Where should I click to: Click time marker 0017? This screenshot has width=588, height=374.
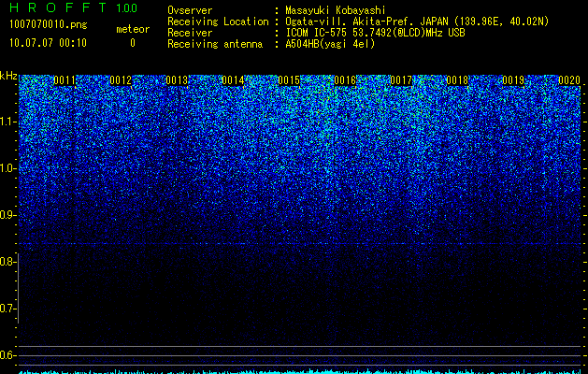point(401,80)
